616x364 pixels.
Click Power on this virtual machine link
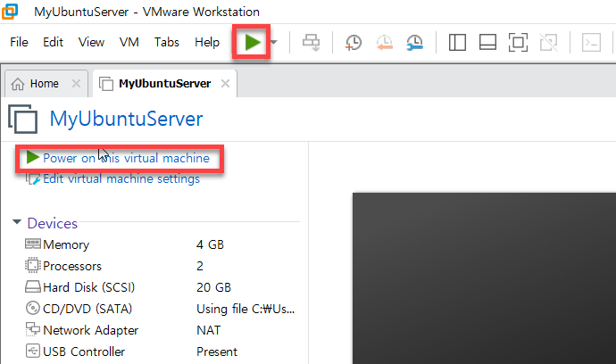(126, 158)
